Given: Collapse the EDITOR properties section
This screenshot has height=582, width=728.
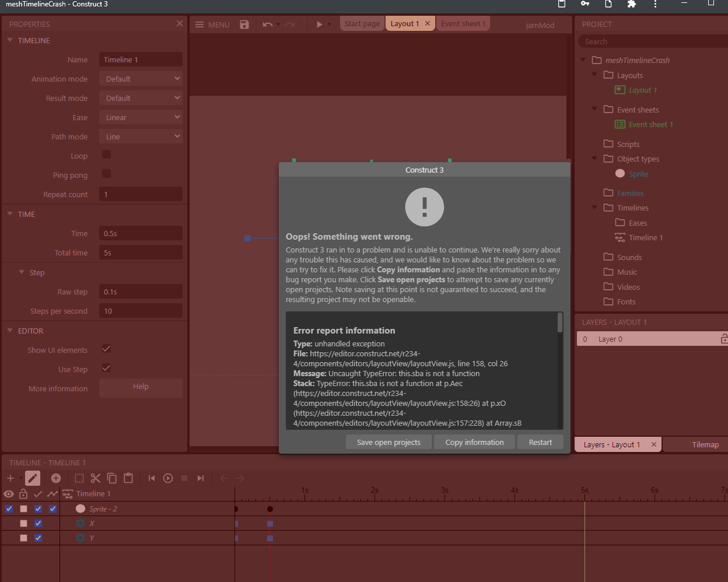Looking at the screenshot, I should 10,331.
